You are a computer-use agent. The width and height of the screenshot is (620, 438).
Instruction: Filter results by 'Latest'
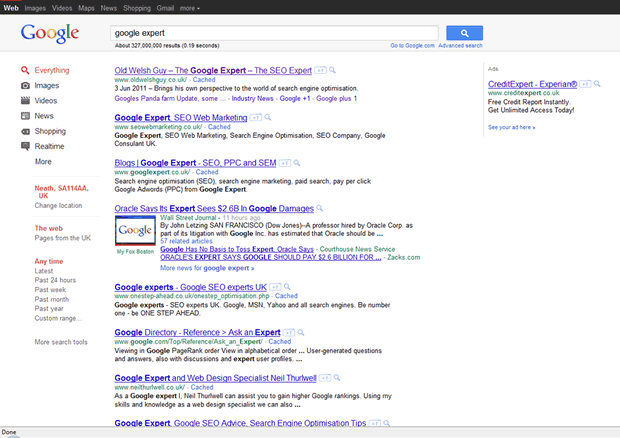pyautogui.click(x=43, y=271)
